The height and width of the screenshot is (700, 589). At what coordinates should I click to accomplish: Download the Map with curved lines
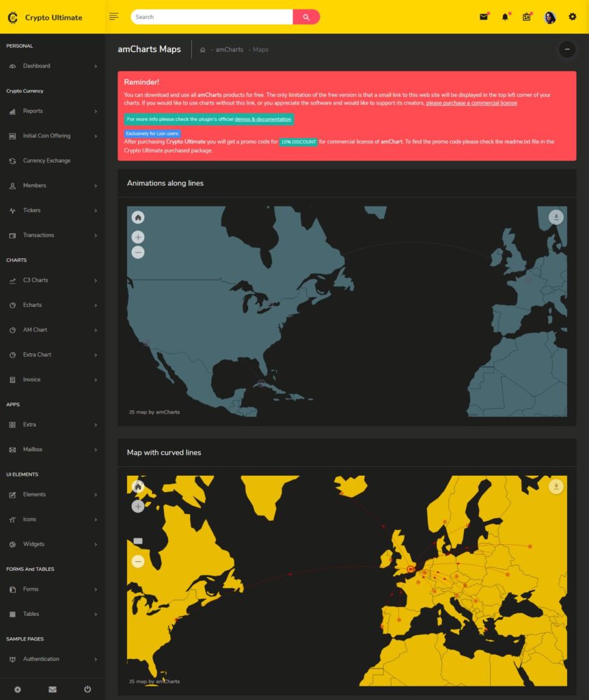(x=556, y=487)
